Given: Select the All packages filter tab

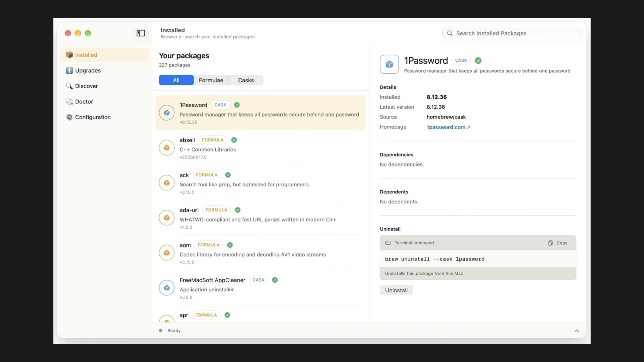Looking at the screenshot, I should click(176, 80).
